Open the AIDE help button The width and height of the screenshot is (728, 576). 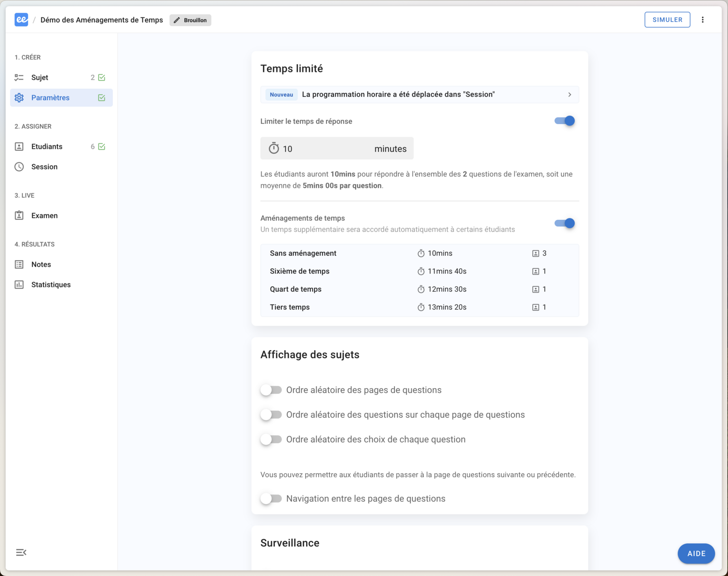coord(696,554)
